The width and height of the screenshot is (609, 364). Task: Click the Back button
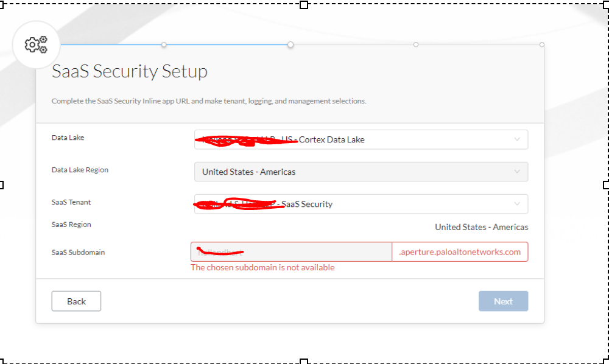coord(76,301)
